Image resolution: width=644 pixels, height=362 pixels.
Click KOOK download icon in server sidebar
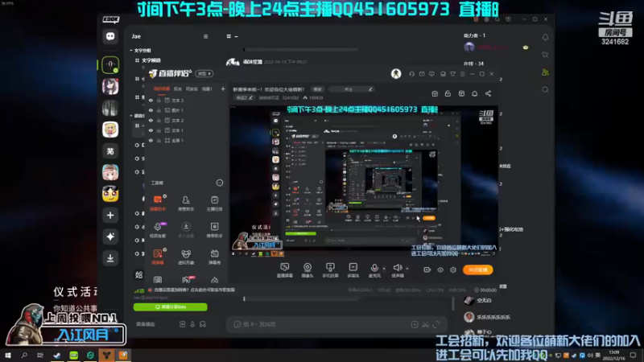[x=110, y=257]
